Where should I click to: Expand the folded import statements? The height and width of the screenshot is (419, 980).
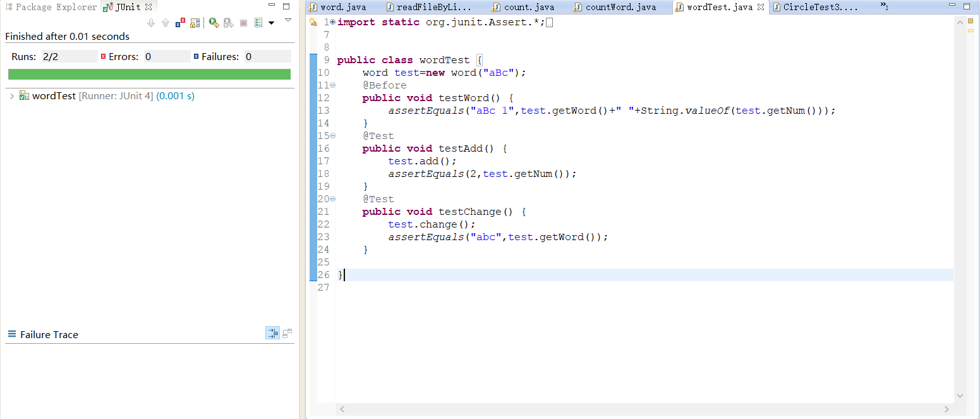coord(333,22)
